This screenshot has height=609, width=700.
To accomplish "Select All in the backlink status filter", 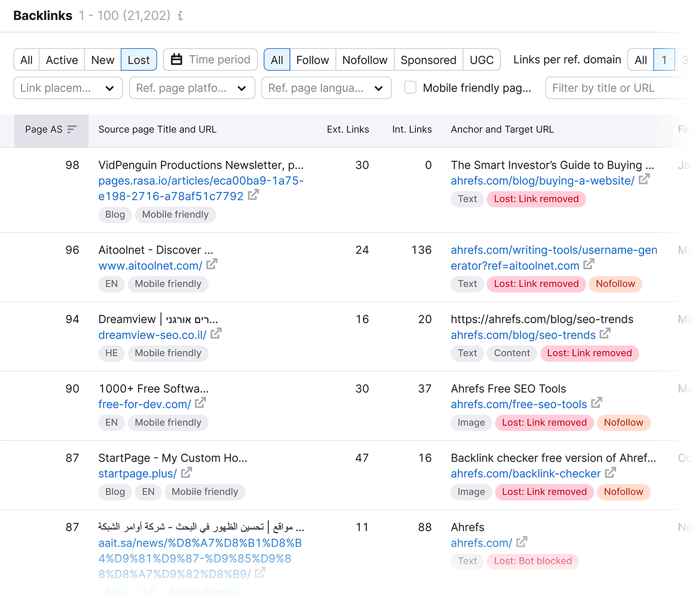I will [27, 60].
